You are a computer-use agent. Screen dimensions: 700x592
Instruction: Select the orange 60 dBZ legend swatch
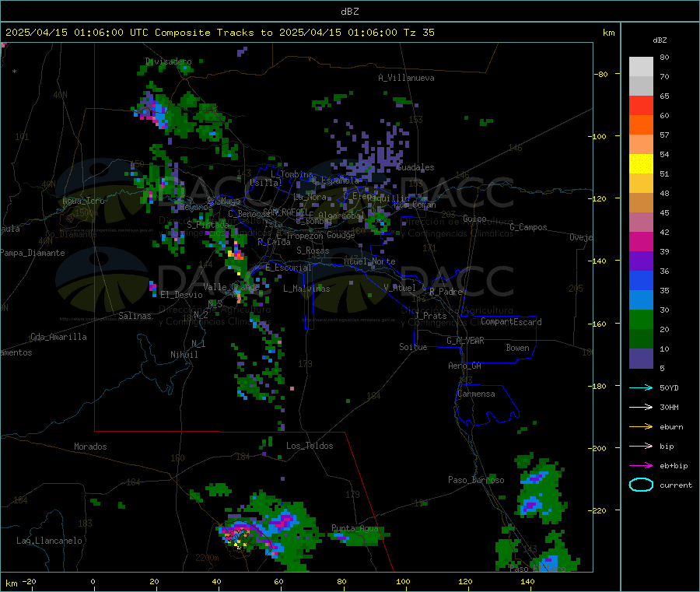point(641,125)
